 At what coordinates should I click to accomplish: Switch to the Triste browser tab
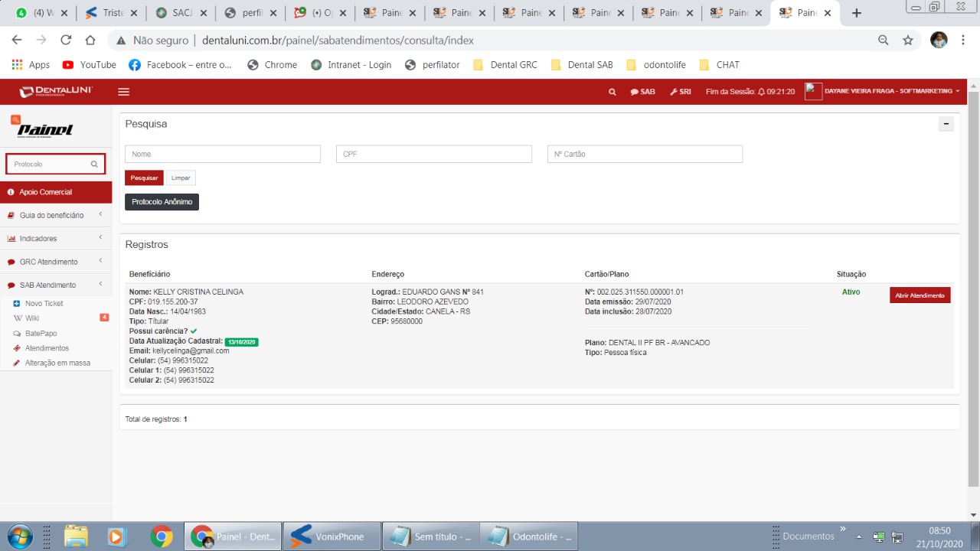click(x=112, y=13)
